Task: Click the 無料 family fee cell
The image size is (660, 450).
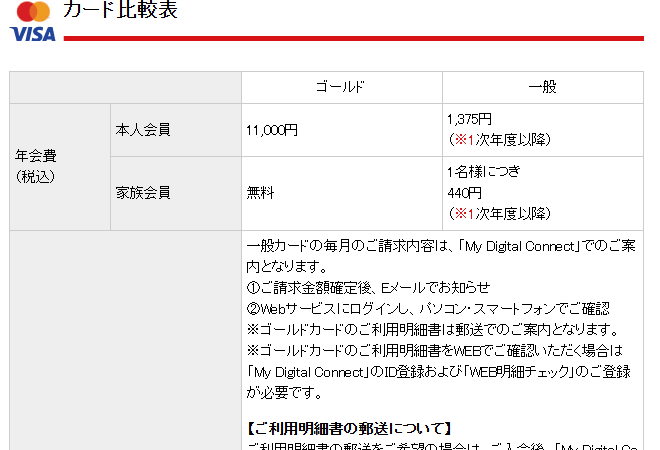Action: point(341,193)
